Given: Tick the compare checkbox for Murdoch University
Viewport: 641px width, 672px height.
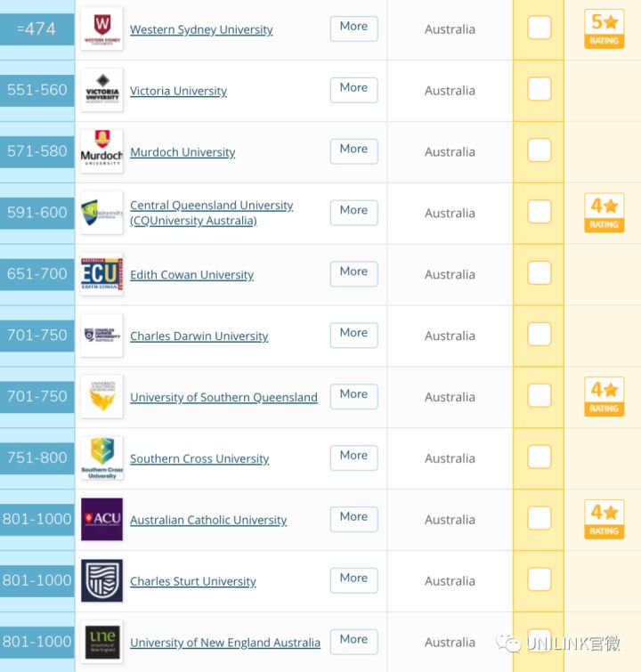Looking at the screenshot, I should (x=540, y=150).
